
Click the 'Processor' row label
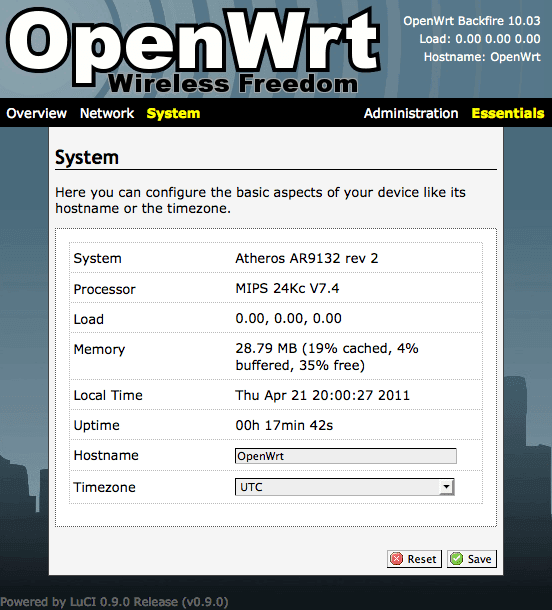pyautogui.click(x=104, y=289)
